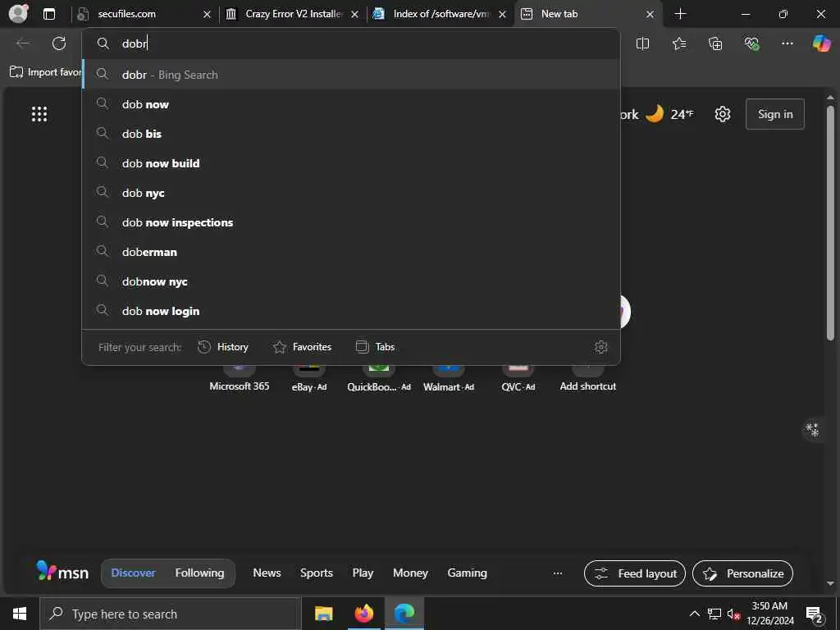Screen dimensions: 840x630
Task: Click the network tray icon
Action: pyautogui.click(x=714, y=614)
